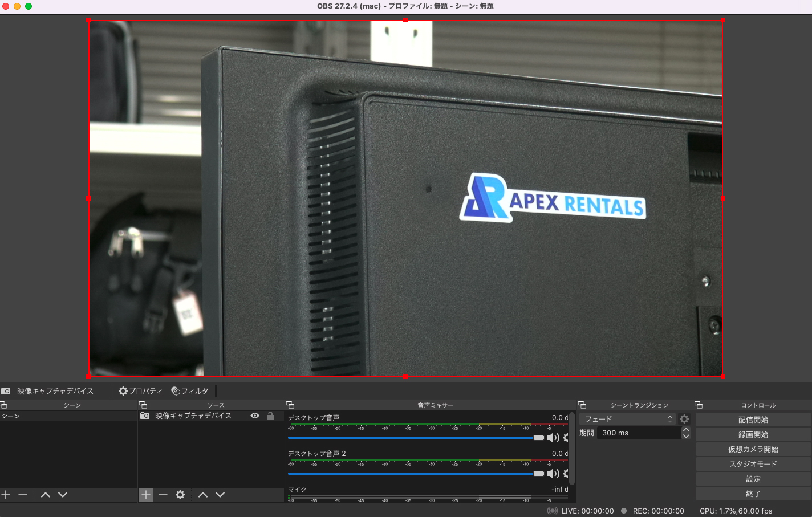This screenshot has height=517, width=812.
Task: Select the シーン scene item
Action: pos(68,416)
